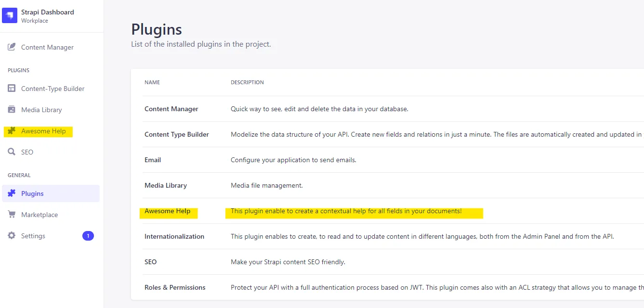Image resolution: width=644 pixels, height=308 pixels.
Task: Click the NAME column header
Action: (x=152, y=82)
